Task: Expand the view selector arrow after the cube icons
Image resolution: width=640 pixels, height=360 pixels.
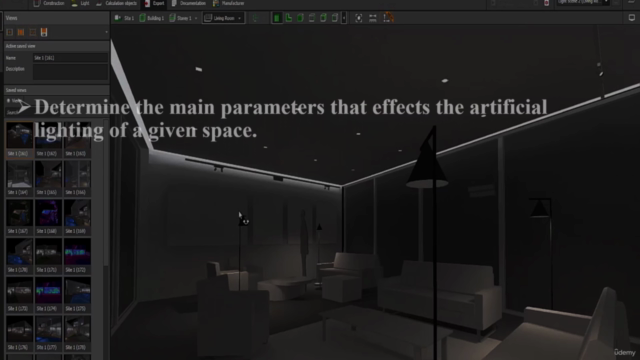Action: pyautogui.click(x=344, y=18)
